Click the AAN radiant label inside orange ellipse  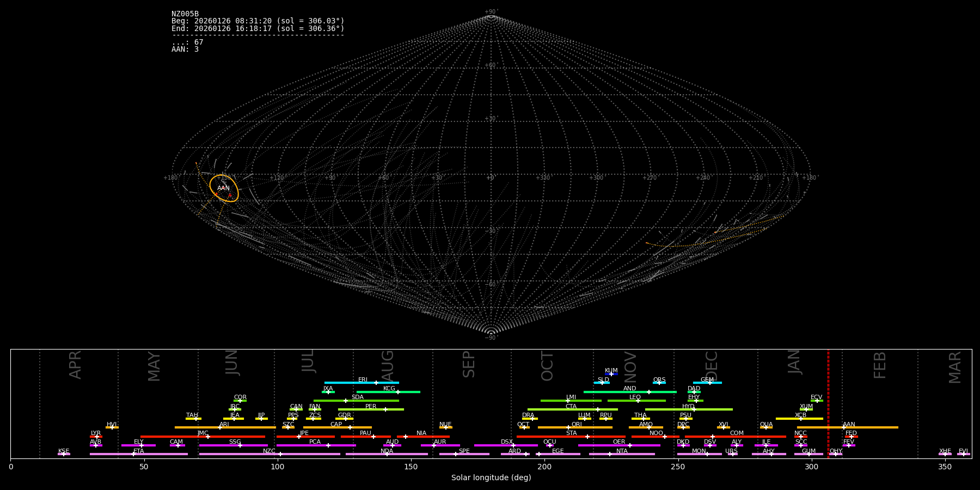pos(223,188)
